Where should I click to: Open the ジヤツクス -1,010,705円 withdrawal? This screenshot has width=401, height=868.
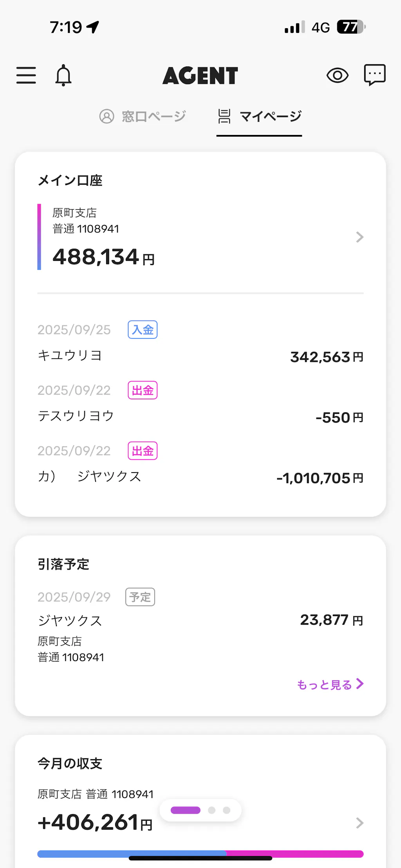(200, 477)
